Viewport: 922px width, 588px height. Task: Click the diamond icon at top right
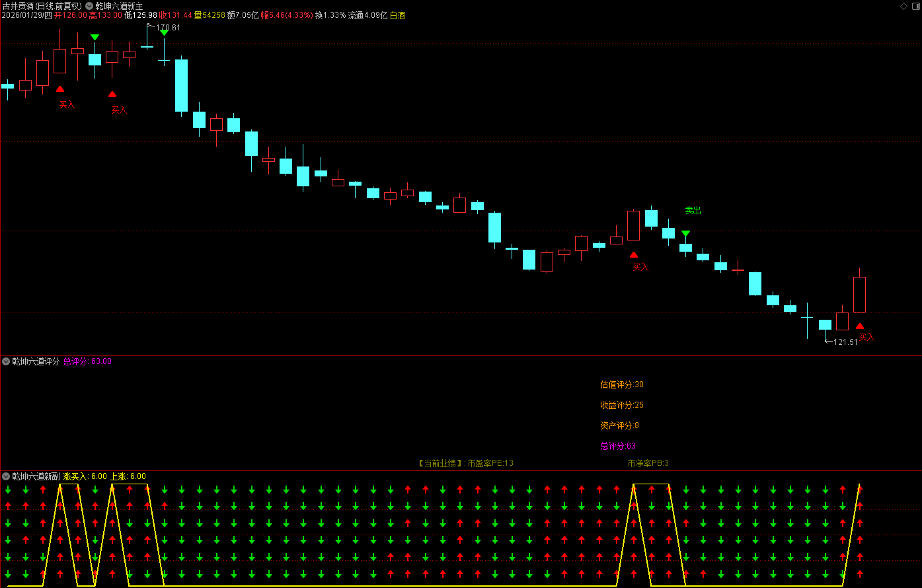(x=904, y=5)
